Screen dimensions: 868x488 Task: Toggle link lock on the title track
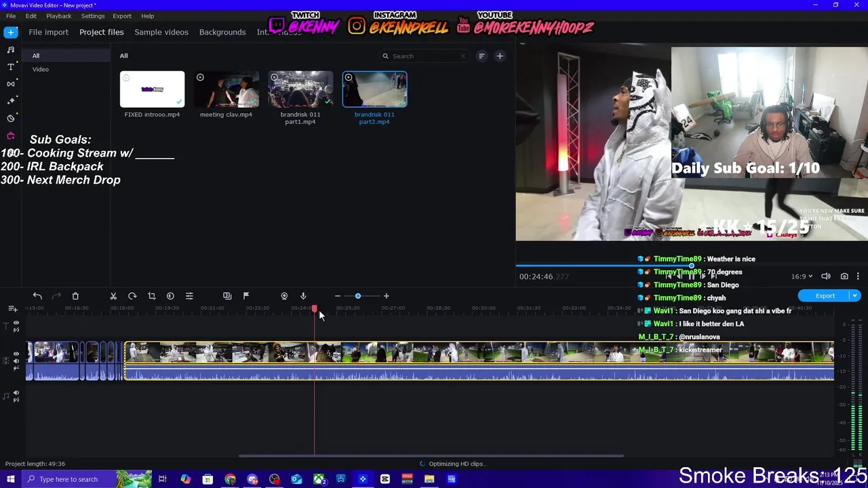click(x=16, y=331)
